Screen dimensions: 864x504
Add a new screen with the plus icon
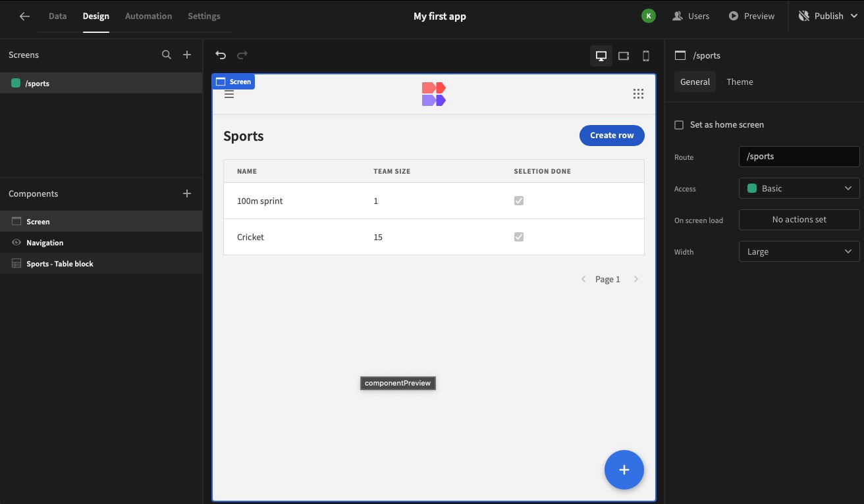coord(186,55)
